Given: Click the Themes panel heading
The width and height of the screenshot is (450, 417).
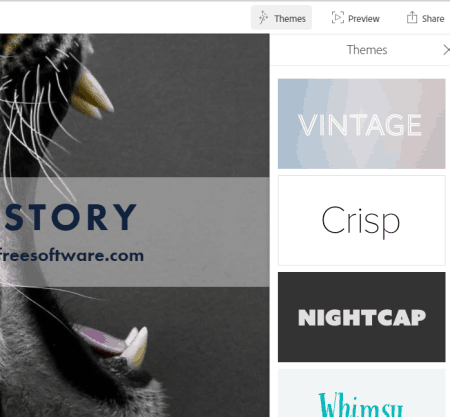Looking at the screenshot, I should pos(367,50).
